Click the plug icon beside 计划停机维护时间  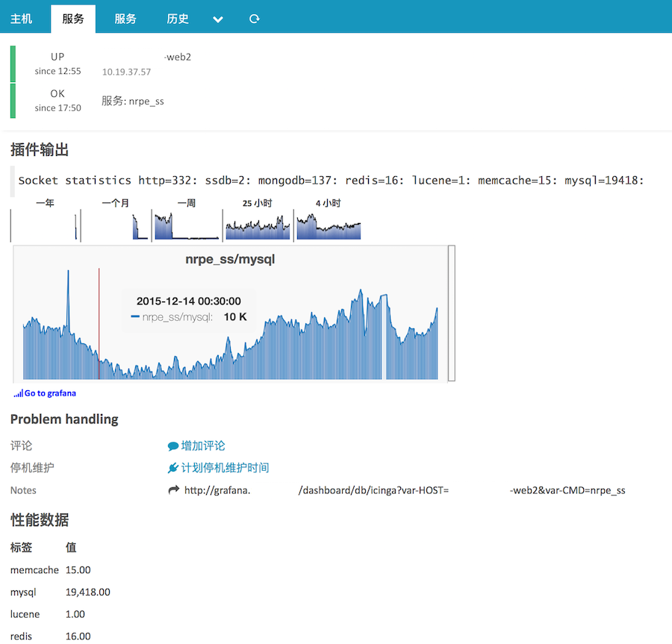(173, 469)
